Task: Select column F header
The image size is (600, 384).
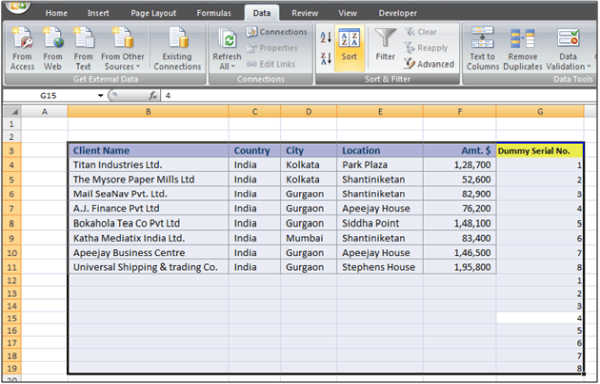Action: 460,111
